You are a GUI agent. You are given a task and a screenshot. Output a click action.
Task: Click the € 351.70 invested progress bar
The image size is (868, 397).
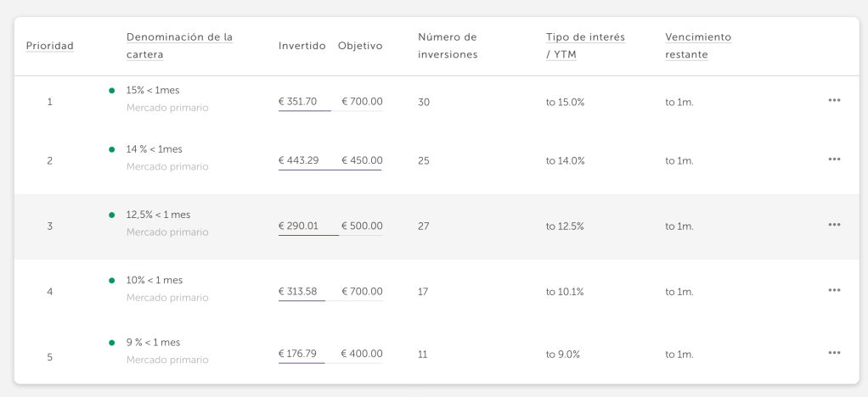[x=304, y=111]
